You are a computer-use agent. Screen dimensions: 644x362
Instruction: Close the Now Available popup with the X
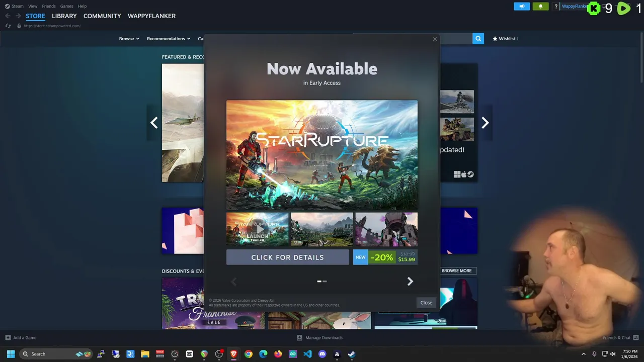435,39
